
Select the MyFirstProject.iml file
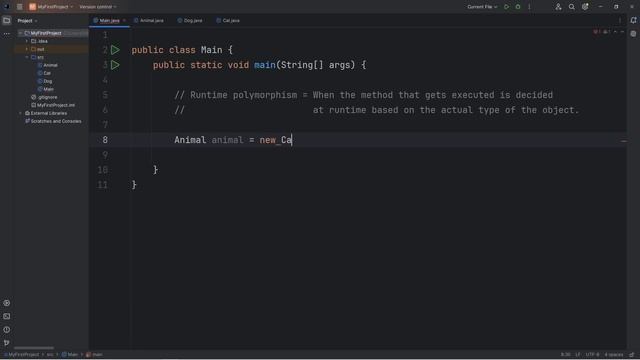[53, 105]
